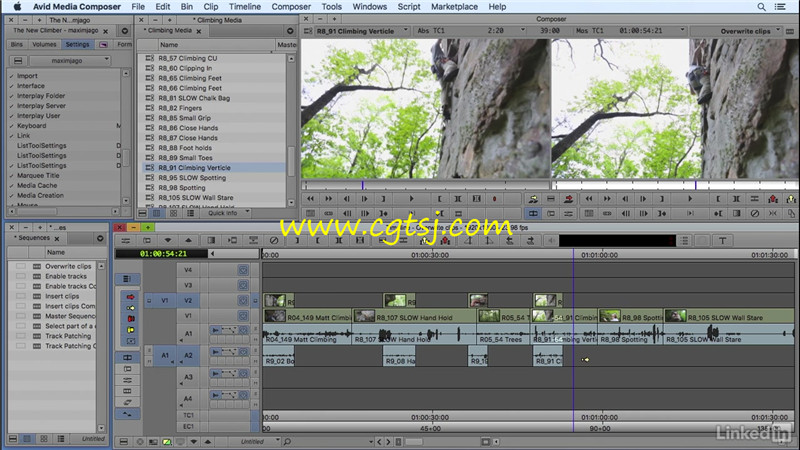This screenshot has height=450, width=800.
Task: Open the Climbing Media bin fast menu
Action: pos(290,31)
